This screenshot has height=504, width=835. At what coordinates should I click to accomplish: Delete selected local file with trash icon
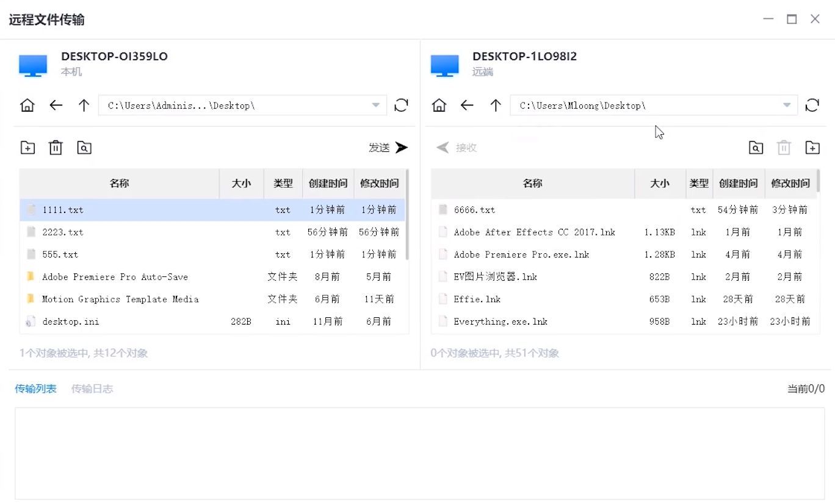[x=56, y=147]
